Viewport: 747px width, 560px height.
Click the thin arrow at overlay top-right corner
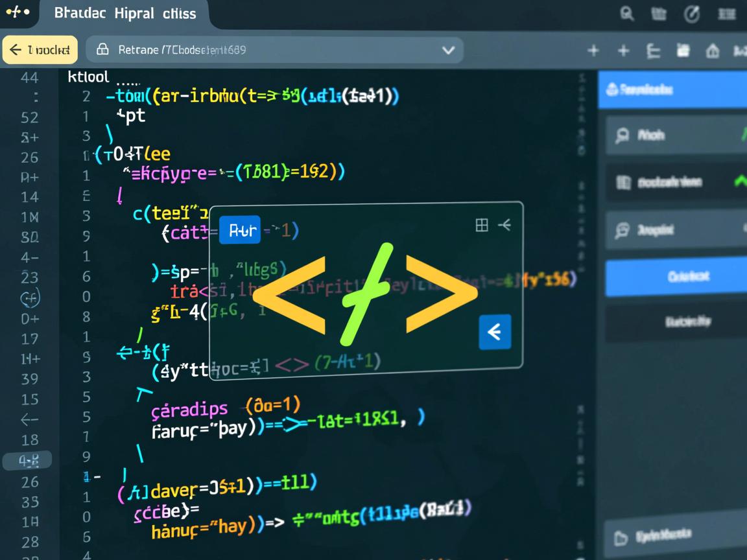(x=504, y=225)
